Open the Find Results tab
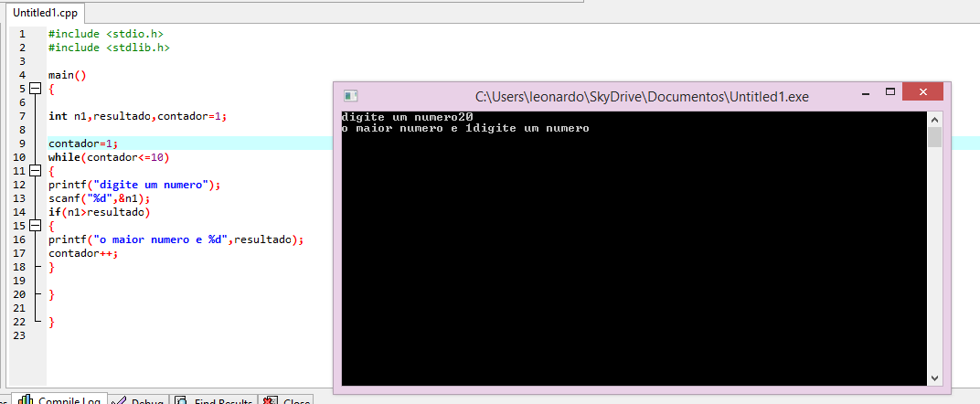 click(214, 401)
